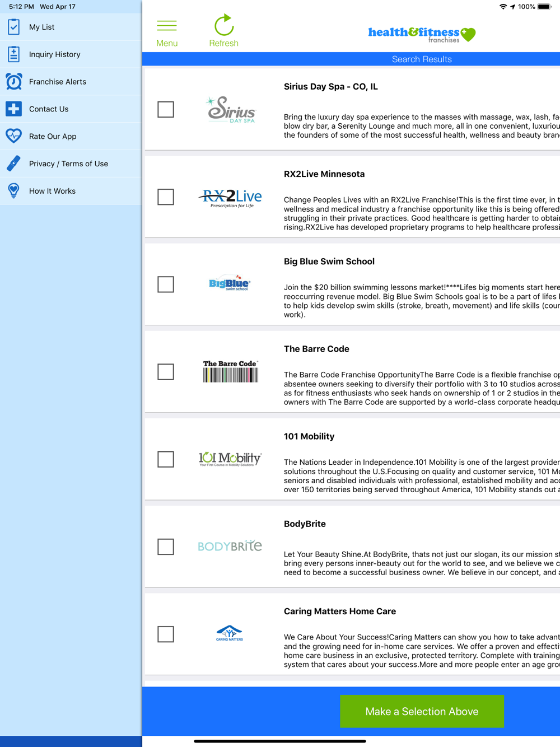Tap the Refresh label
The width and height of the screenshot is (560, 747).
(x=224, y=43)
